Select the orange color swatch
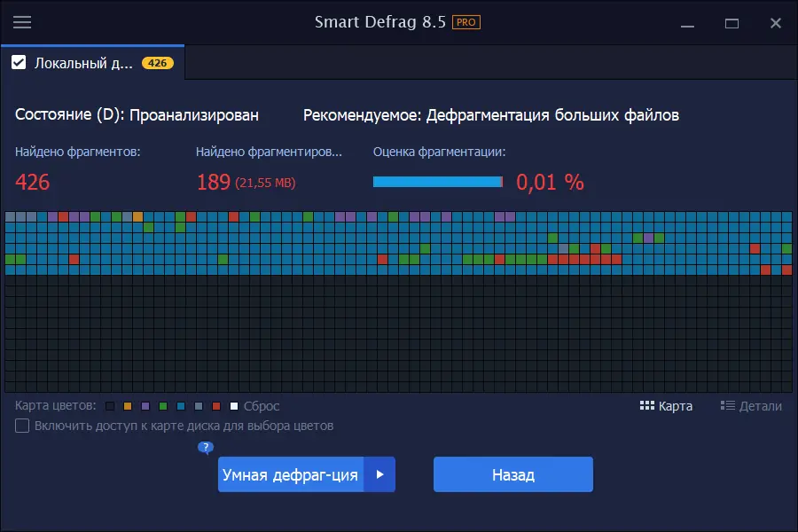 click(x=128, y=406)
